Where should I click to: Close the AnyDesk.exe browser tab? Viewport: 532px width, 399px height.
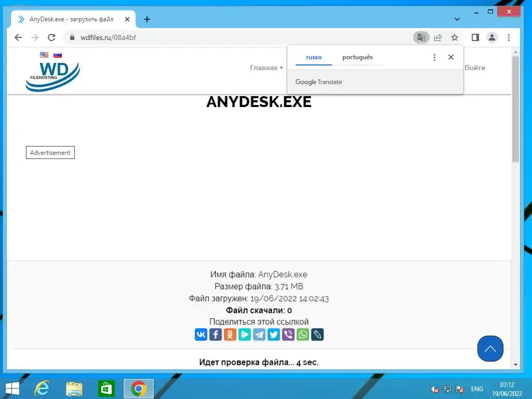point(127,19)
